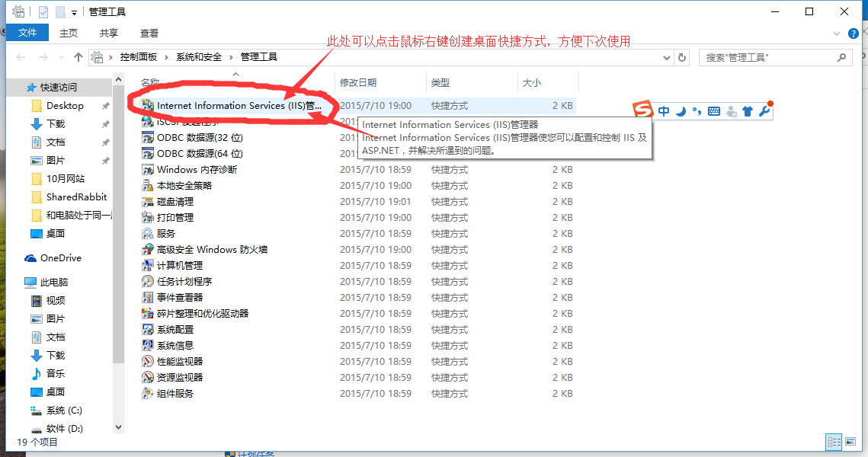Select the 组件服务 icon
The width and height of the screenshot is (868, 457).
tap(147, 394)
